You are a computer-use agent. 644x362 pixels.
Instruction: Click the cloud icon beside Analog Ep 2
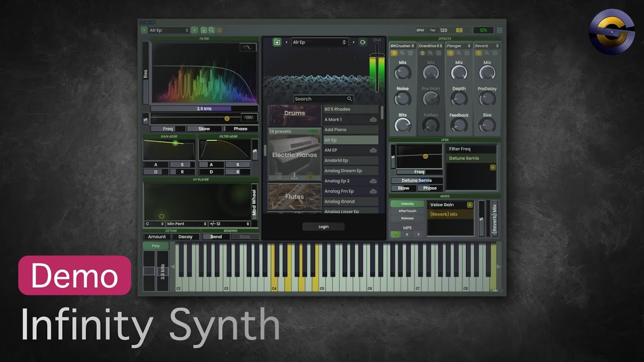tap(373, 181)
